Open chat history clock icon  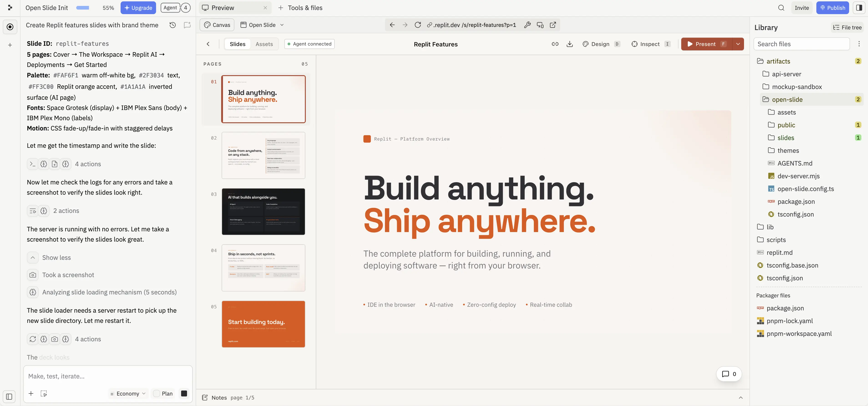click(x=172, y=25)
